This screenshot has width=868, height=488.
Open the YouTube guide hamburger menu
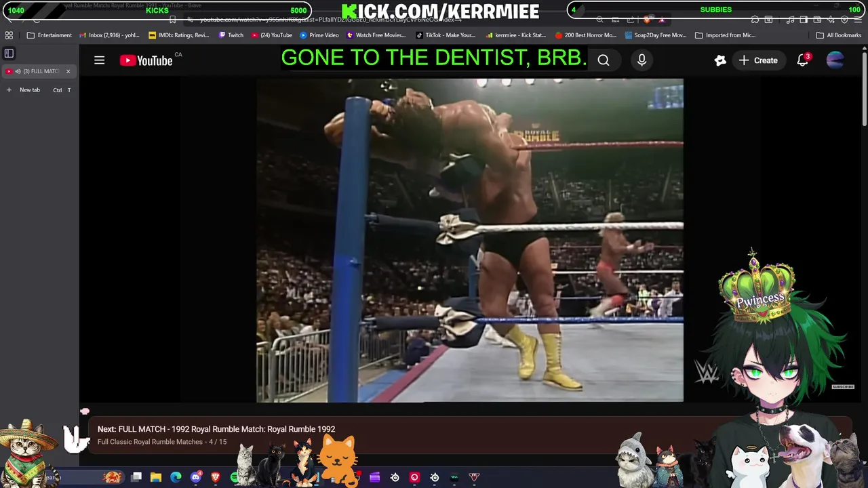pyautogui.click(x=99, y=60)
